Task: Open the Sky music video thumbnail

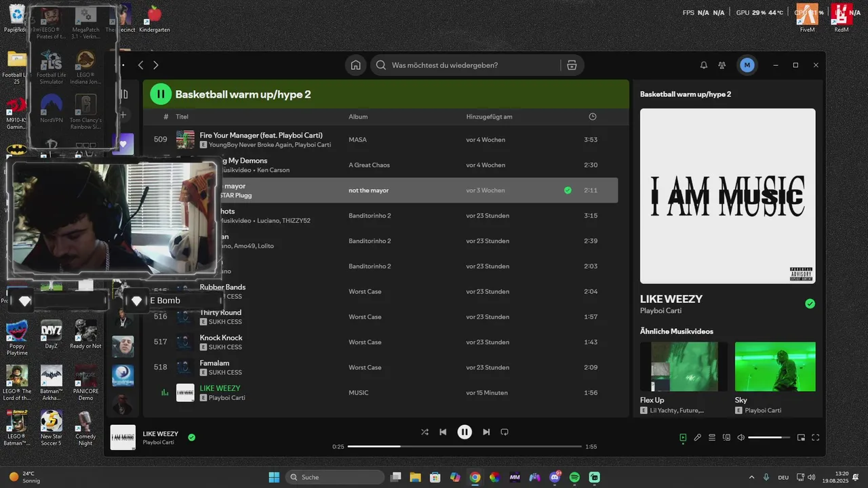Action: 775,367
